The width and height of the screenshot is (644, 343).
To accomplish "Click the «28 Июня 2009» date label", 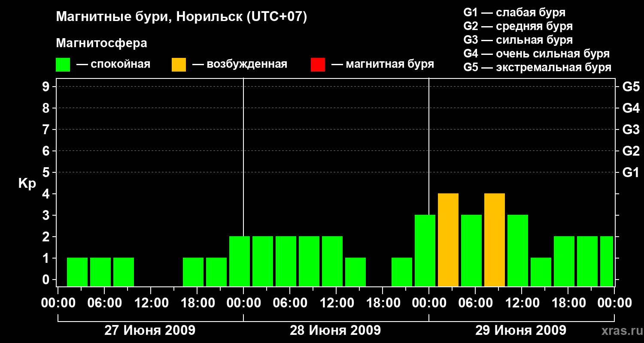I will pyautogui.click(x=335, y=331).
